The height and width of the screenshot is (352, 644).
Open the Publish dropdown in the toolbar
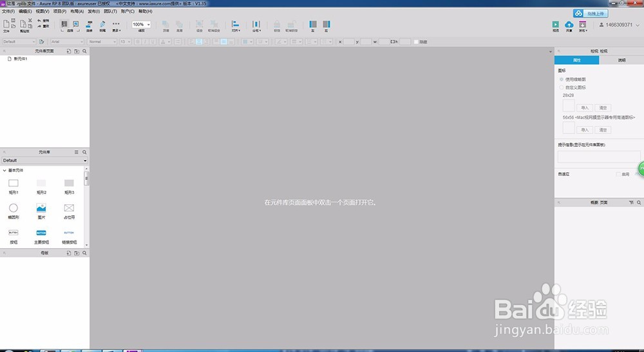click(x=582, y=26)
